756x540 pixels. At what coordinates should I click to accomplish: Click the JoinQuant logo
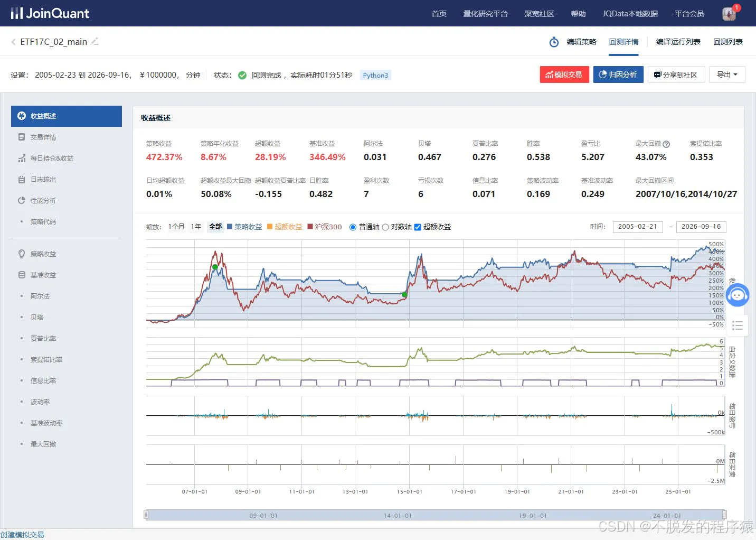[x=50, y=13]
